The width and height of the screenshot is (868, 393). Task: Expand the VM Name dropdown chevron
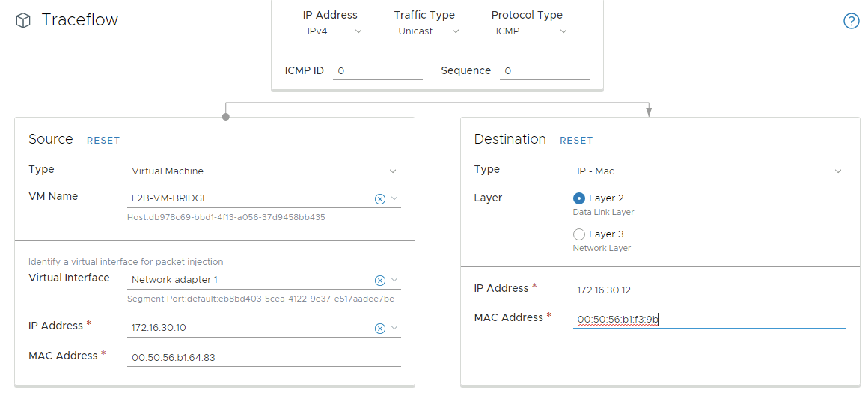coord(394,198)
